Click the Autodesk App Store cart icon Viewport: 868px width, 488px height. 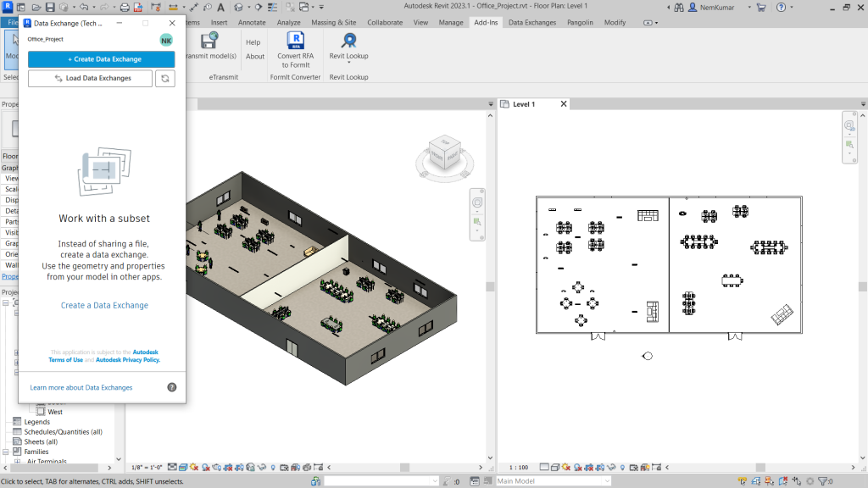[761, 7]
